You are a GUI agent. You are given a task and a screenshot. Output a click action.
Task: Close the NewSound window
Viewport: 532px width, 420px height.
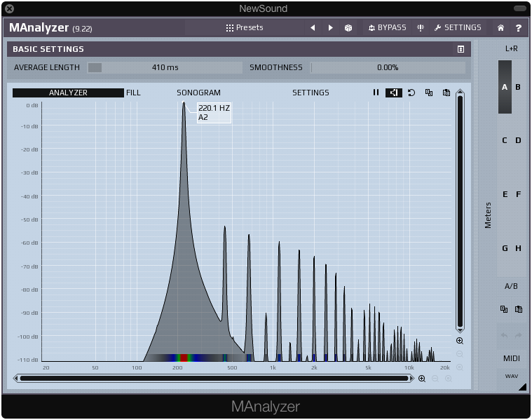click(x=10, y=8)
